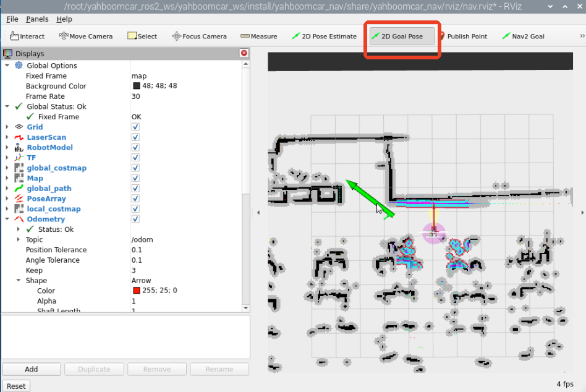Click the red Odometry Color swatch
586x392 pixels.
(136, 291)
